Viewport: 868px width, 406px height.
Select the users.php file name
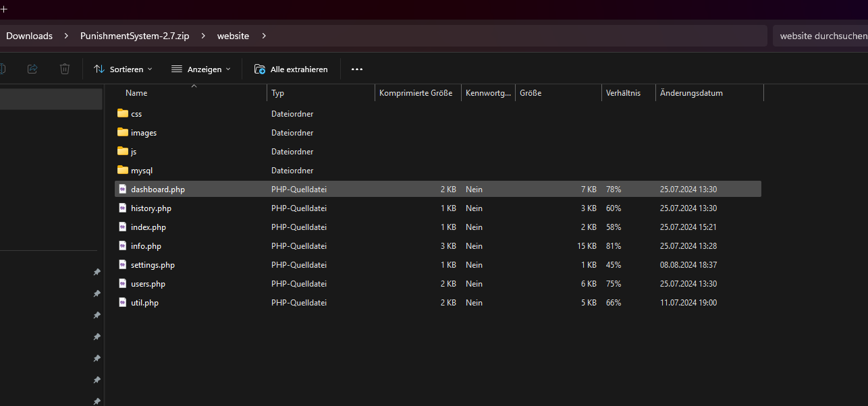click(148, 284)
